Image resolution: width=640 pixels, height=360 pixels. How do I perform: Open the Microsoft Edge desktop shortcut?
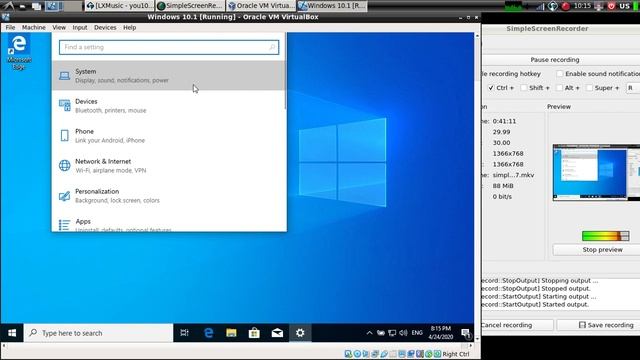pyautogui.click(x=19, y=52)
